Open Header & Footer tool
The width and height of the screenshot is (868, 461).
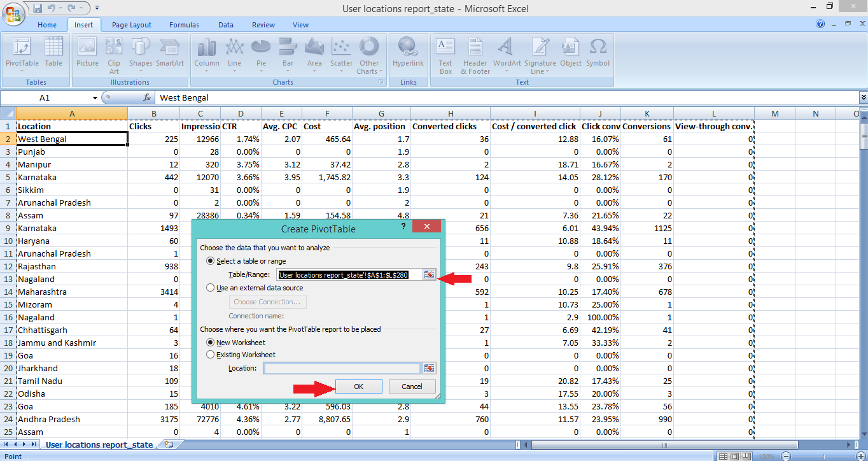pyautogui.click(x=475, y=56)
